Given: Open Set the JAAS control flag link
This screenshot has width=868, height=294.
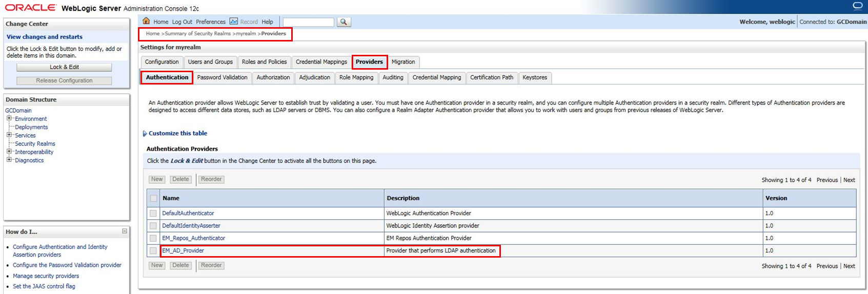Looking at the screenshot, I should pos(44,286).
